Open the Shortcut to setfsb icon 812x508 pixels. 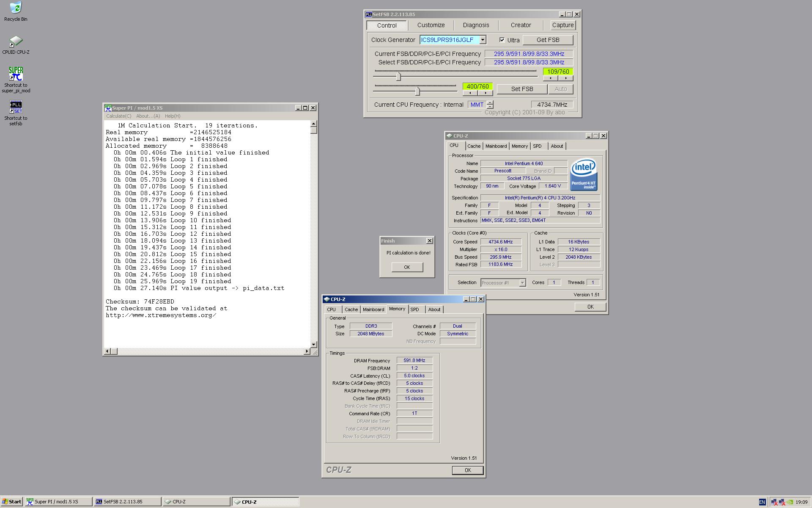(x=16, y=113)
